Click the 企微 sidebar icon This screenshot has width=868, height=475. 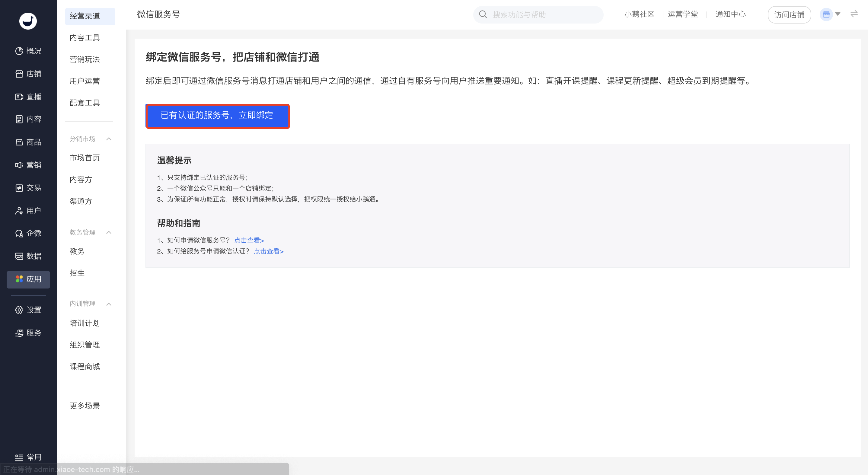point(19,233)
